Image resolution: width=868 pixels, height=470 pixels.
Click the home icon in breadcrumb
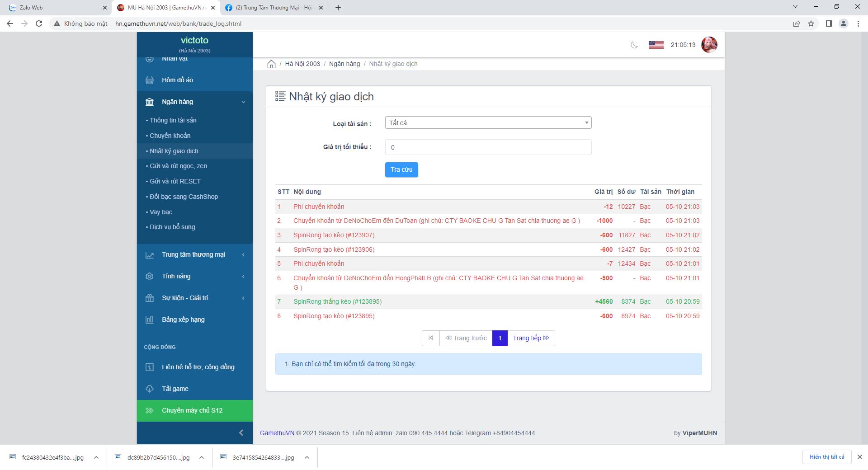271,64
